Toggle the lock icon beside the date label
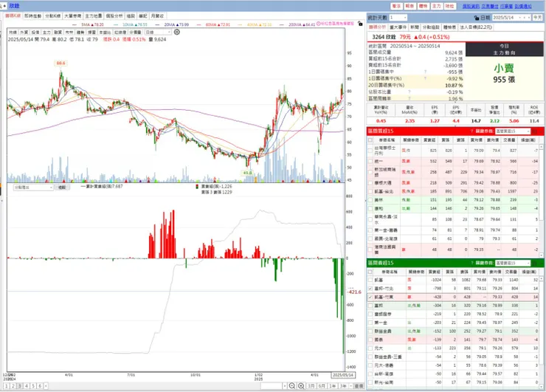 click(477, 18)
